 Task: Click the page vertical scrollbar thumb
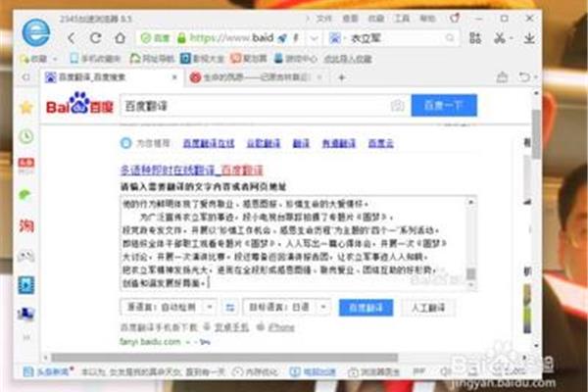pos(536,133)
